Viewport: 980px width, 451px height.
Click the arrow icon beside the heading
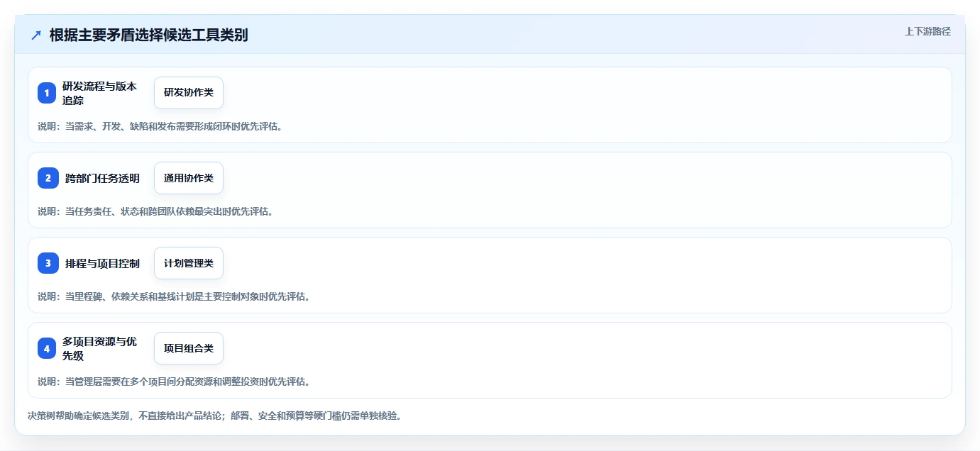(36, 35)
